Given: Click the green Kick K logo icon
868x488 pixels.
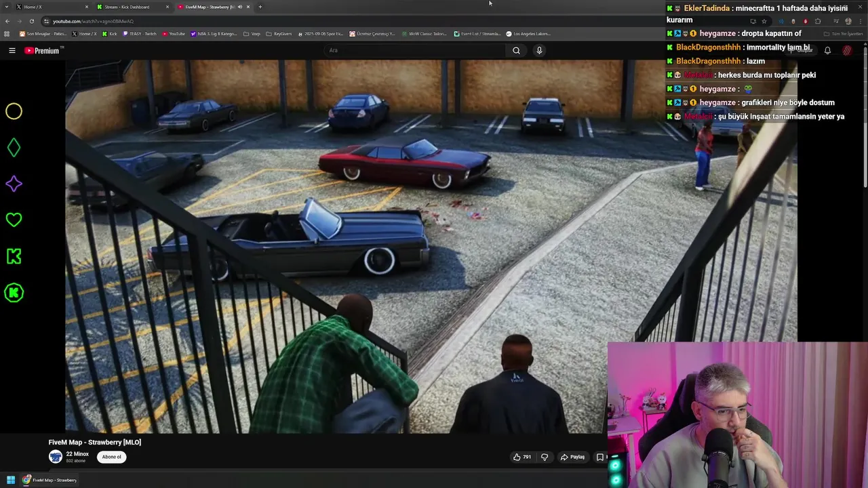Looking at the screenshot, I should (14, 256).
